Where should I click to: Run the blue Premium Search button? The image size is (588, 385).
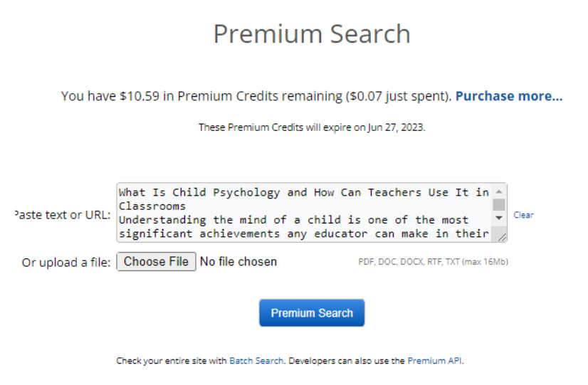pyautogui.click(x=312, y=312)
